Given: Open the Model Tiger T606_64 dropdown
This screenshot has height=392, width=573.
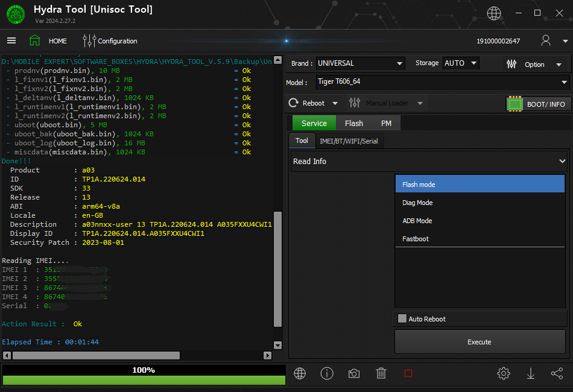Looking at the screenshot, I should point(564,82).
